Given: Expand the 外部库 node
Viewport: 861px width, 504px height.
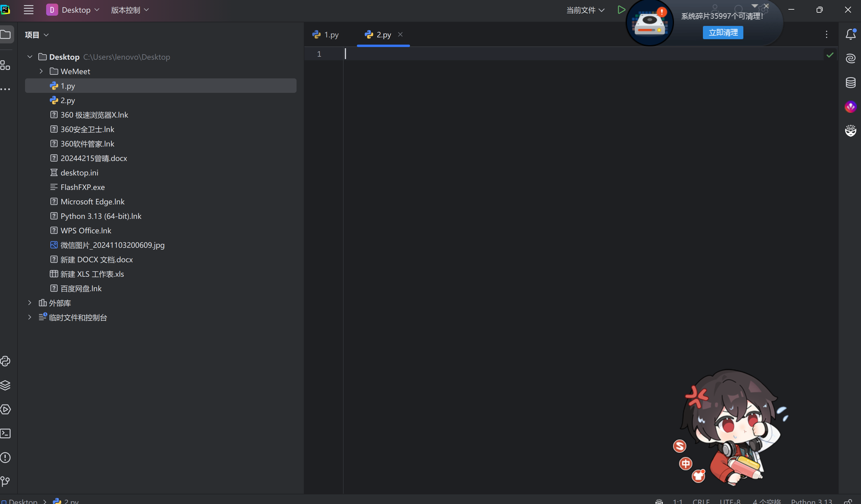Looking at the screenshot, I should (30, 303).
